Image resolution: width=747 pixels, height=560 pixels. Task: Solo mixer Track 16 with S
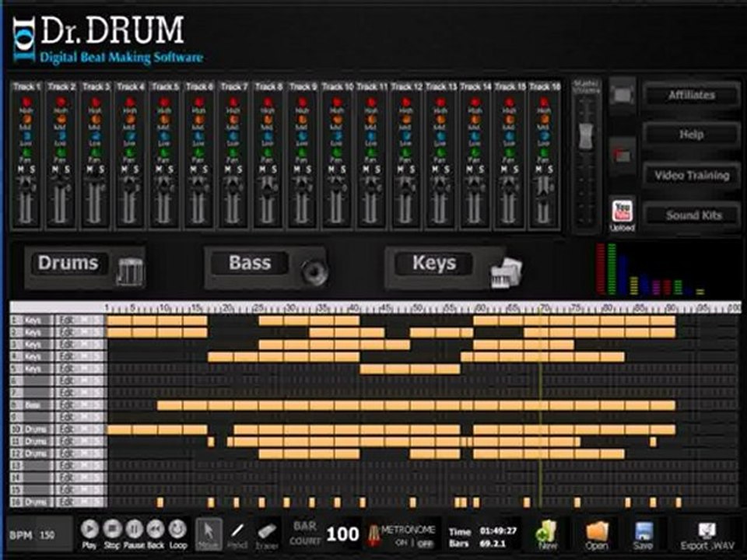click(550, 170)
